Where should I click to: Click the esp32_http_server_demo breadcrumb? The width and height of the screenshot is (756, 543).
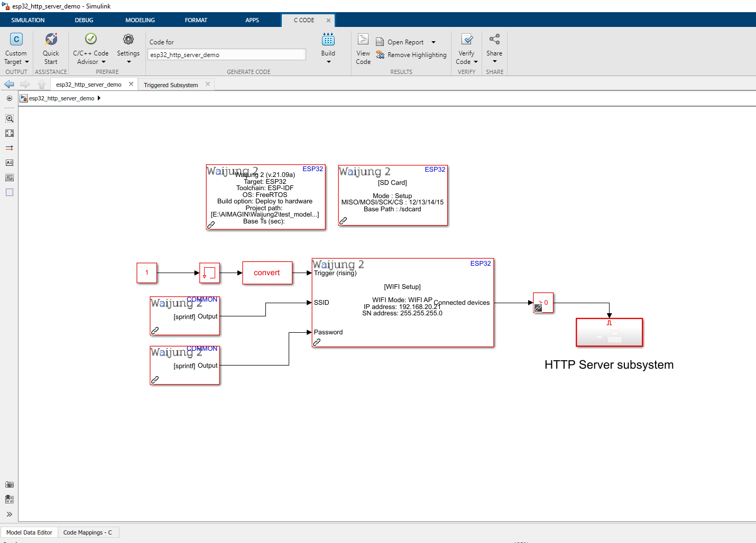61,98
